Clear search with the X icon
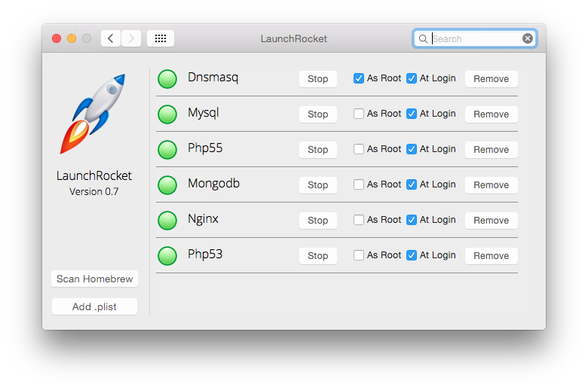588x390 pixels. click(527, 38)
